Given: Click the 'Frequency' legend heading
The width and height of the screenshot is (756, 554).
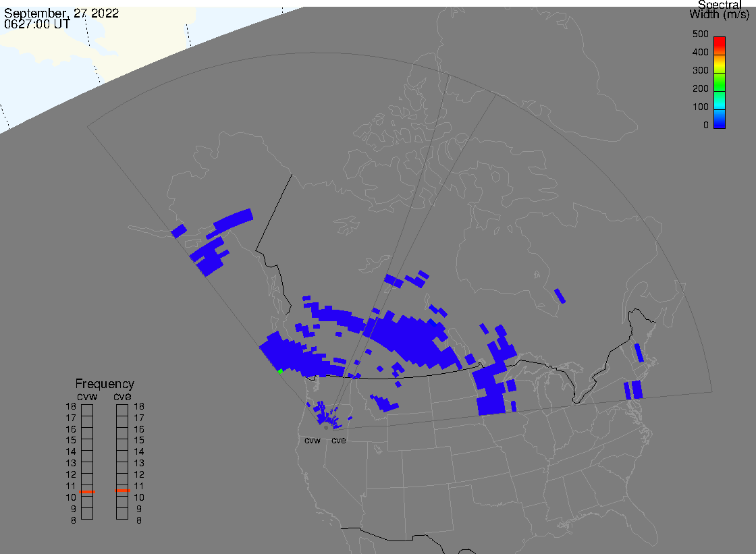Looking at the screenshot, I should point(105,384).
